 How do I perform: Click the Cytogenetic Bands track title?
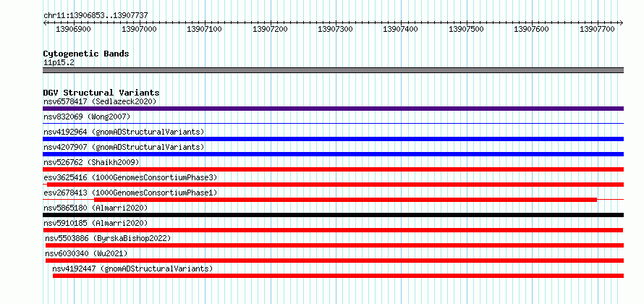coord(86,54)
